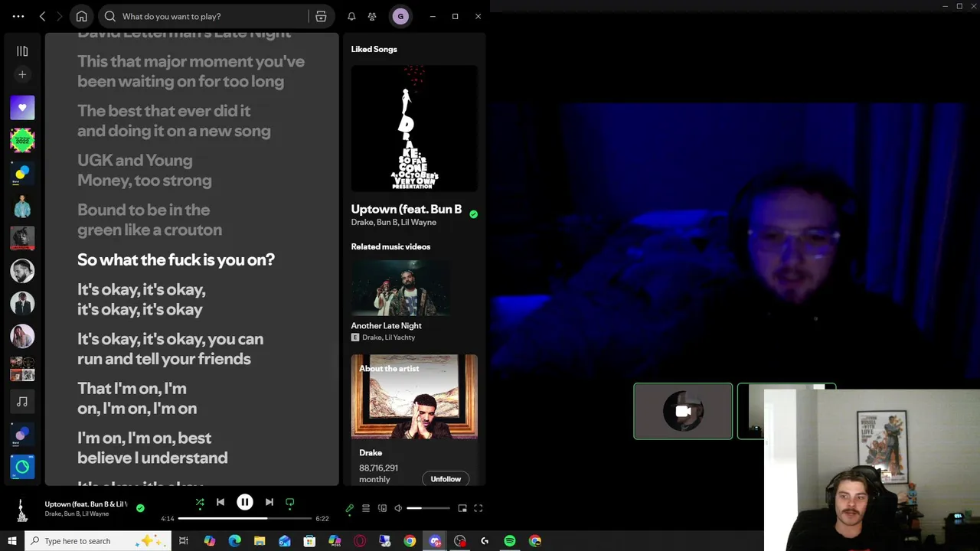Open the Spotify Home page

click(x=81, y=16)
